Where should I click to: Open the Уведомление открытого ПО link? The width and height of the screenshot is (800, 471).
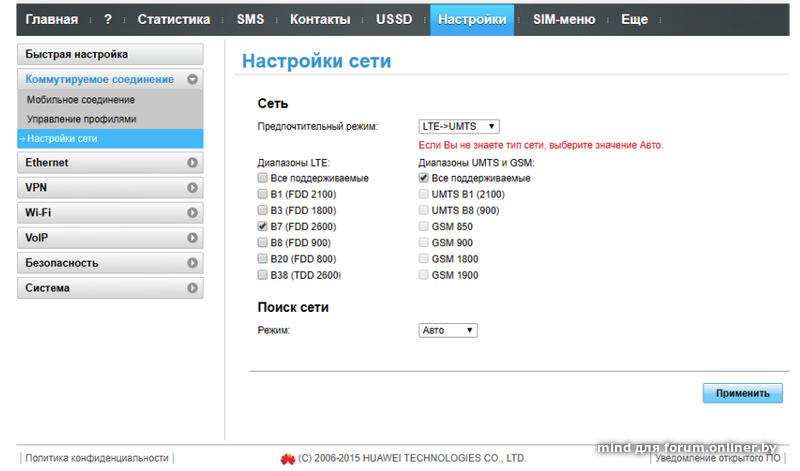[x=717, y=458]
